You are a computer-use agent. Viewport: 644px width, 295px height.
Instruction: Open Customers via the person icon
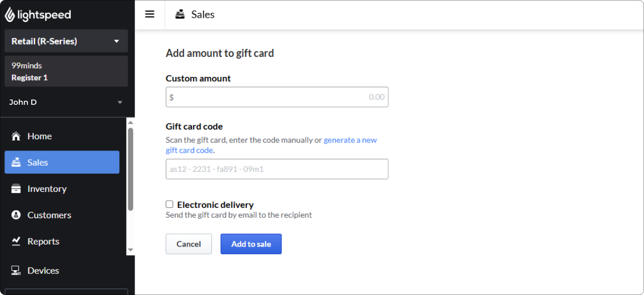tap(16, 215)
